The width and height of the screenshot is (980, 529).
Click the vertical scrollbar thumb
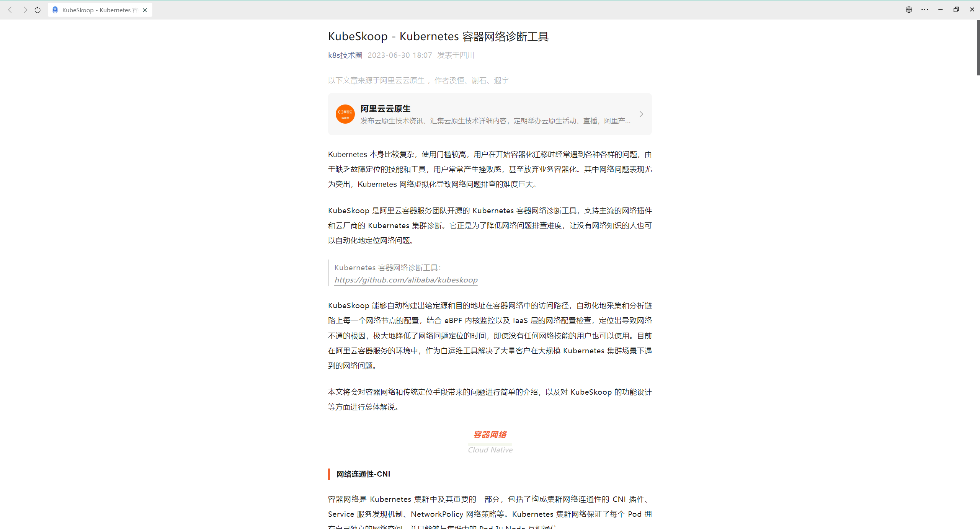coord(978,48)
